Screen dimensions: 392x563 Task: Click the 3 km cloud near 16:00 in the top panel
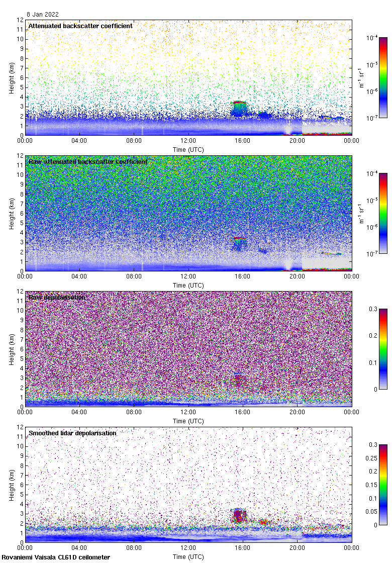239,108
